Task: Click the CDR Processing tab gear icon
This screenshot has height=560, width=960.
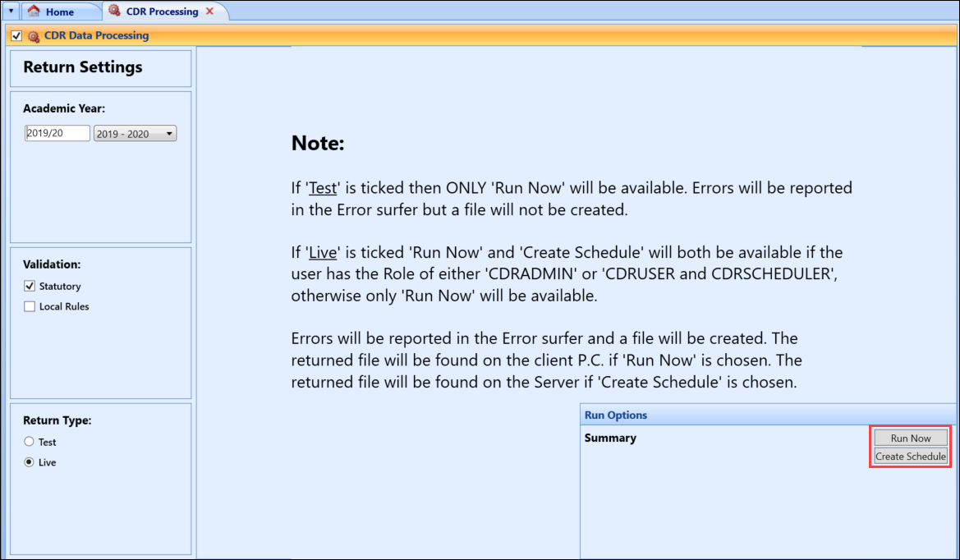Action: [x=114, y=11]
